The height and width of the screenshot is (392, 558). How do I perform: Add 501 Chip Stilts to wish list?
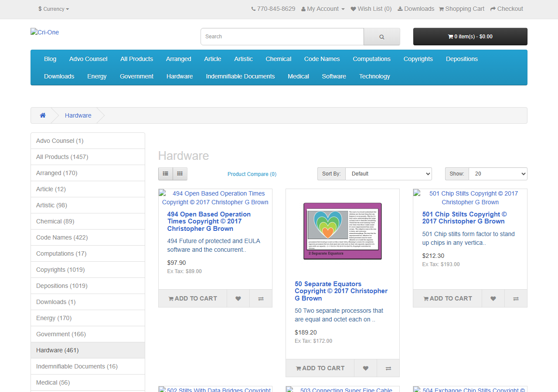[493, 298]
